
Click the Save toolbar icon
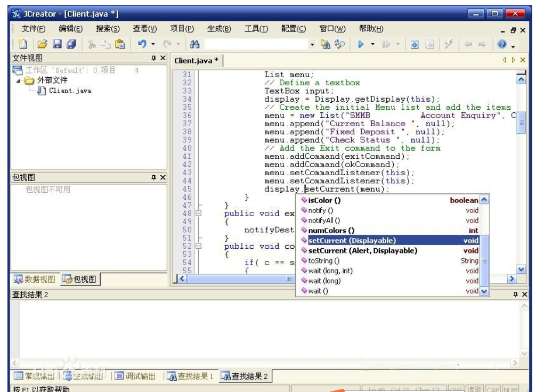[57, 44]
